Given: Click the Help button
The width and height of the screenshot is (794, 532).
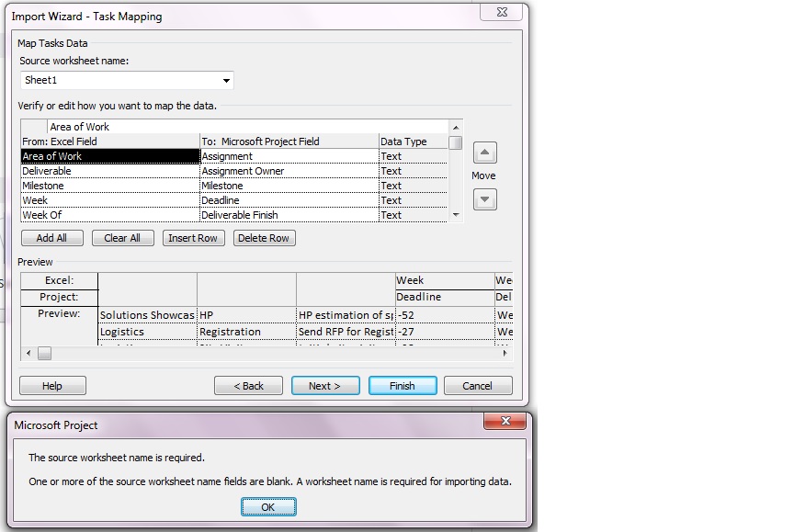Looking at the screenshot, I should (52, 386).
